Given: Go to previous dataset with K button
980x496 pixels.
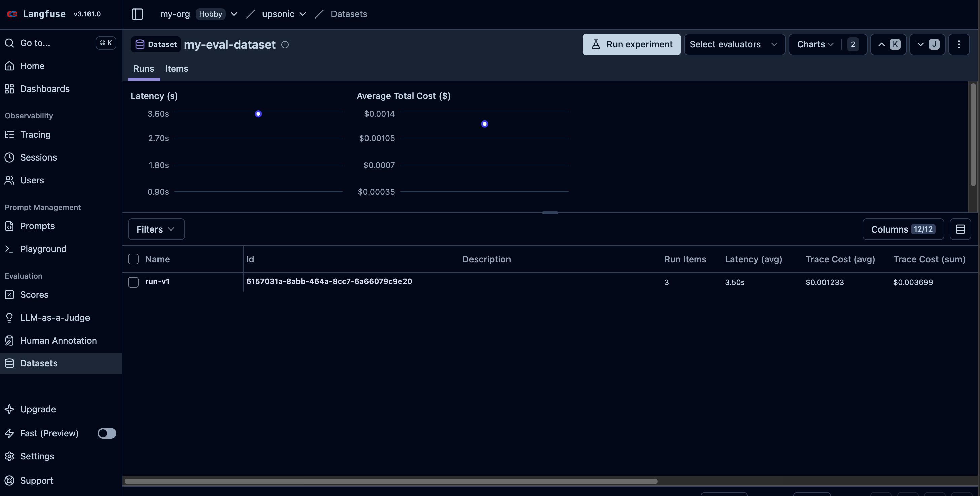Looking at the screenshot, I should pos(888,44).
